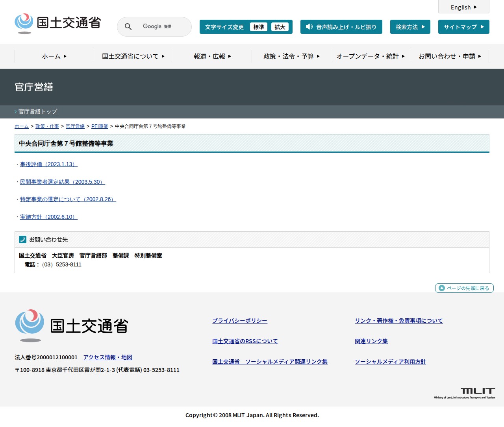Expand the オープンデータ・統計 menu
Screen dimensions: 504x427
point(370,56)
